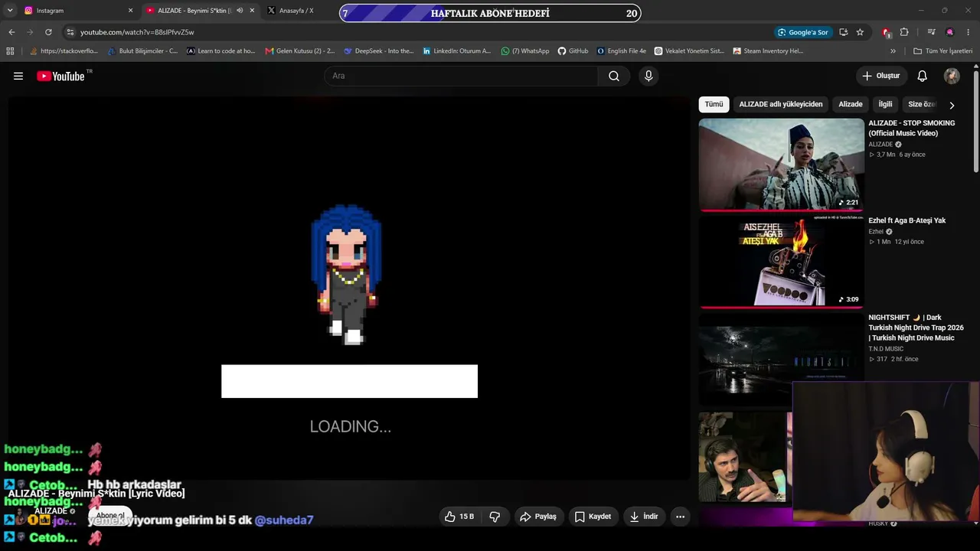
Task: Open the apps grid in bookmarks bar
Action: pyautogui.click(x=10, y=51)
